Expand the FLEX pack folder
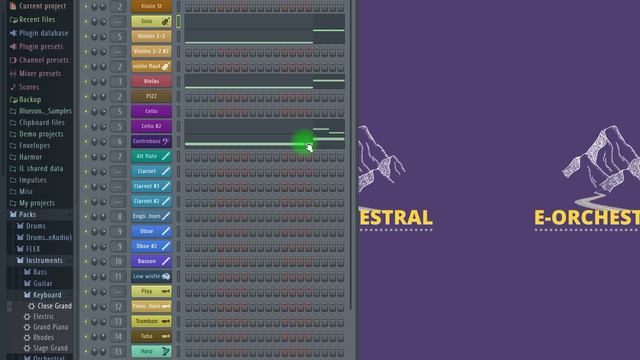This screenshot has width=640, height=360. click(29, 249)
